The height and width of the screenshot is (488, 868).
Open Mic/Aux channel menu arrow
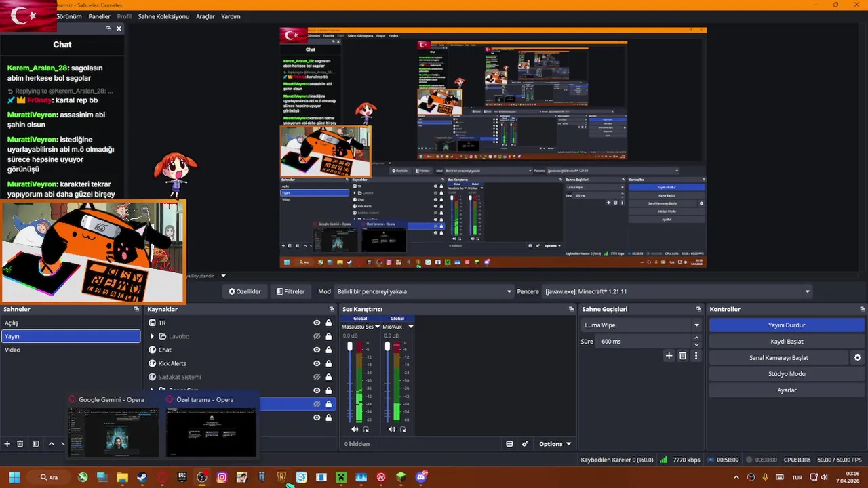coord(410,327)
